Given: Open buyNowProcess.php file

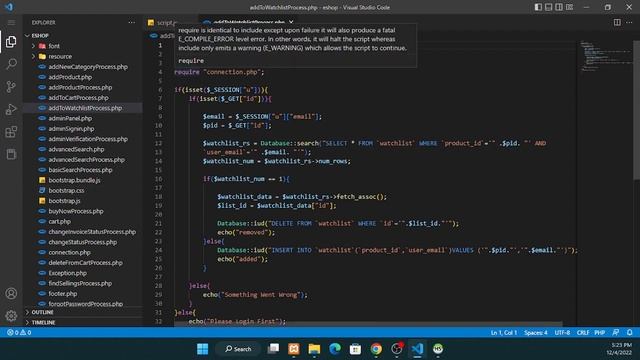Looking at the screenshot, I should (76, 211).
